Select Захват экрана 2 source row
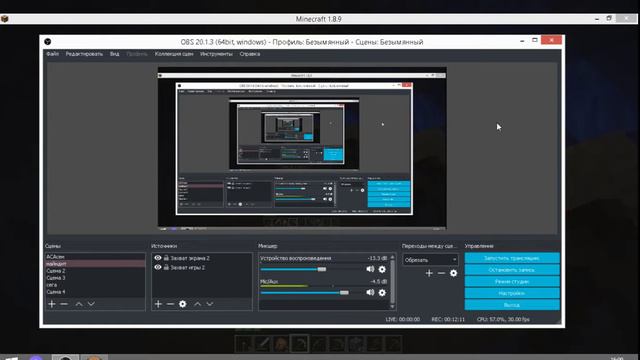 [202, 258]
